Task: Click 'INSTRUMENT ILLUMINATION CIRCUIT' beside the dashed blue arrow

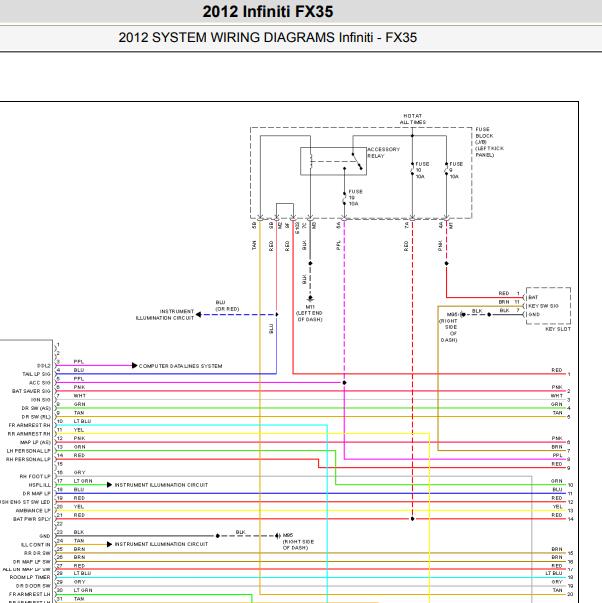Action: click(165, 315)
